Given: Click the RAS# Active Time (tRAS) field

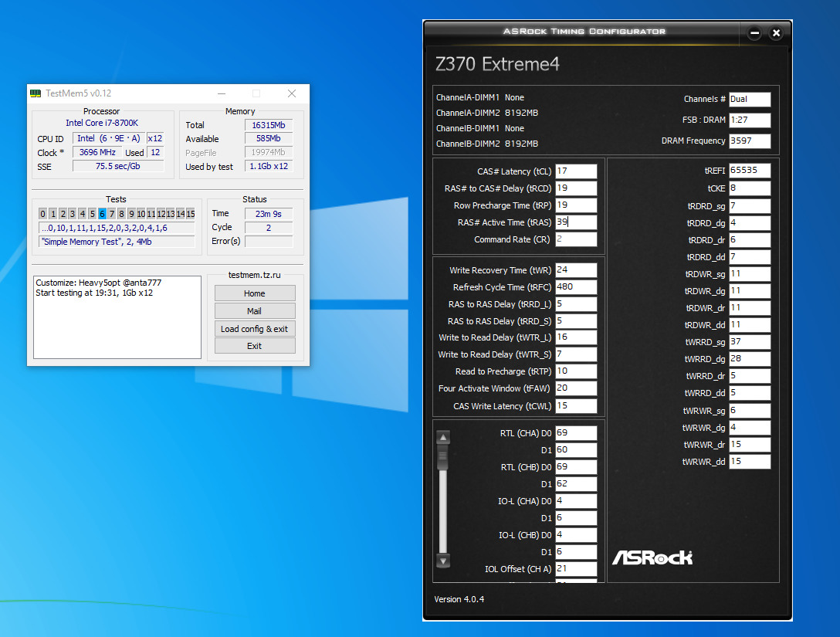Looking at the screenshot, I should pos(576,222).
